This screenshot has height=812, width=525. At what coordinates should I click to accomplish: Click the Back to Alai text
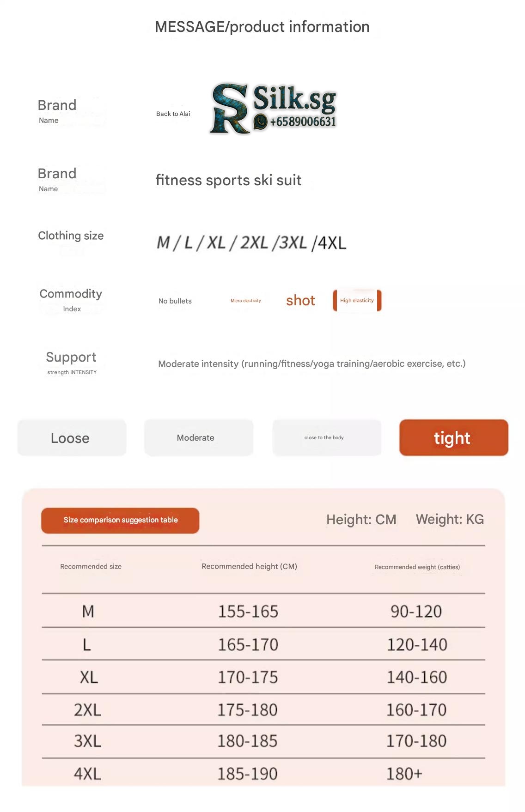(x=173, y=114)
